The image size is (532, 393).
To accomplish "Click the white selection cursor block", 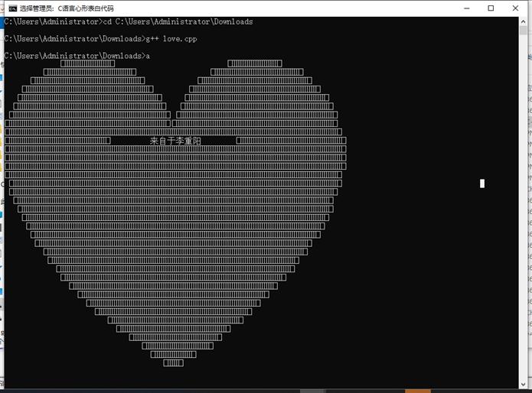I will pos(482,184).
